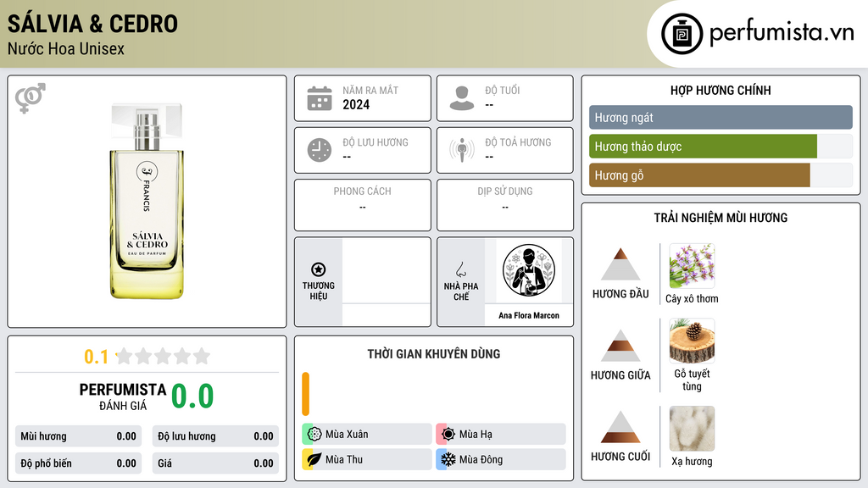Screen dimensions: 868x488
Task: Click the Ana Flora Marcon name link
Action: 529,315
